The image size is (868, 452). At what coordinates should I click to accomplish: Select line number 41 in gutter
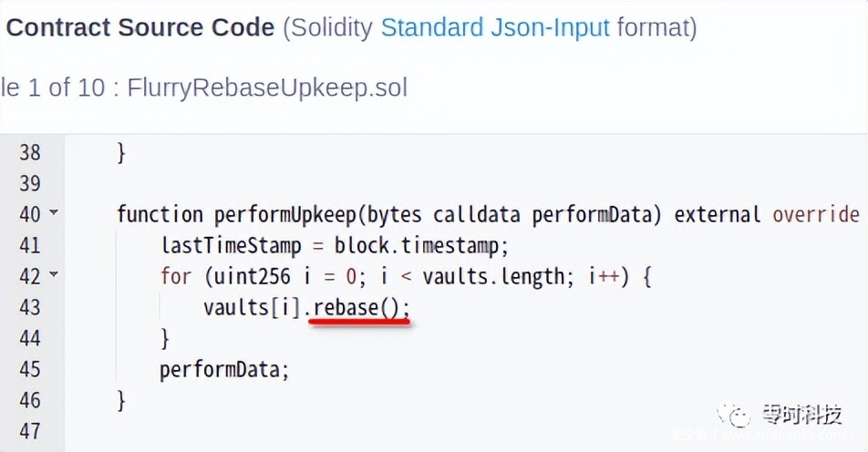point(30,245)
